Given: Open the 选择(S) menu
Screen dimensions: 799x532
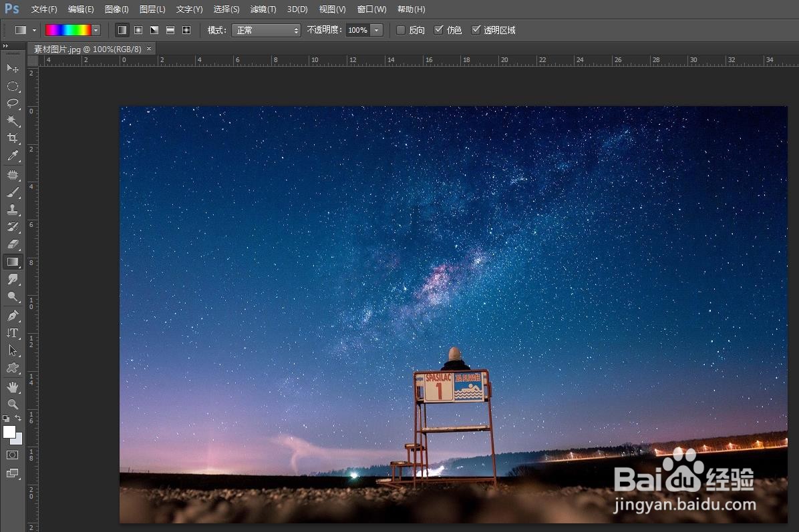Looking at the screenshot, I should point(226,9).
